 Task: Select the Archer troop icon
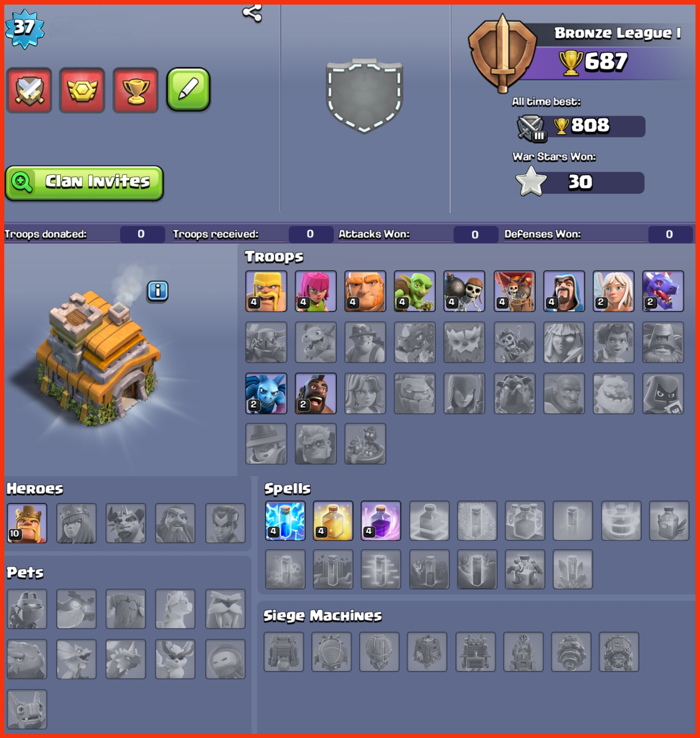[x=316, y=291]
